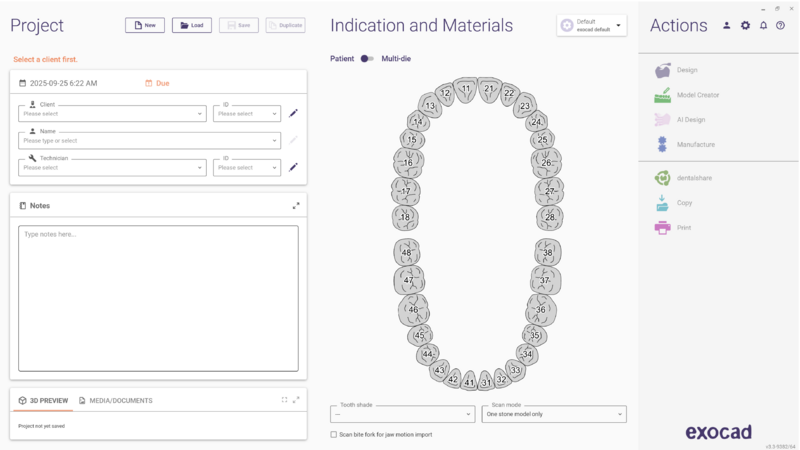Open the Tooth shade dropdown
Viewport: 800px width, 450px height.
403,414
